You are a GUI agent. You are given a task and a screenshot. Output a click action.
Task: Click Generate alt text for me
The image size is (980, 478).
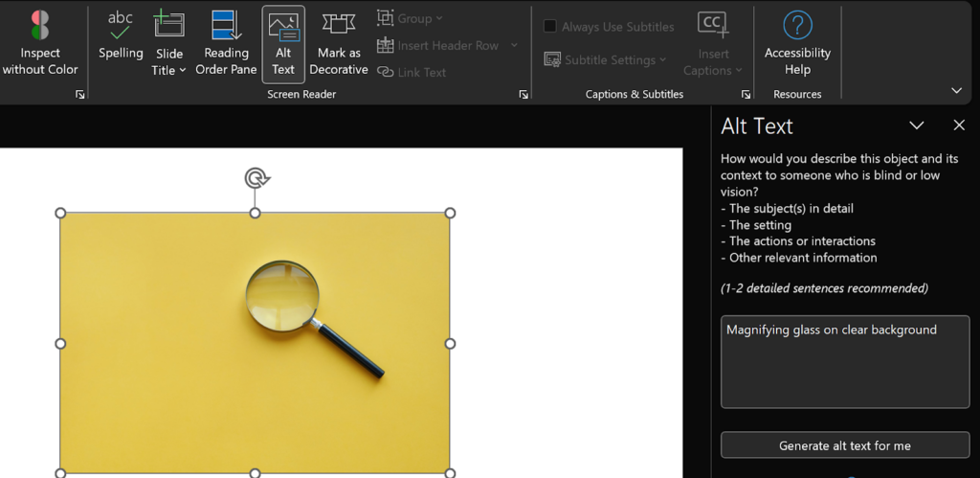[x=844, y=445]
